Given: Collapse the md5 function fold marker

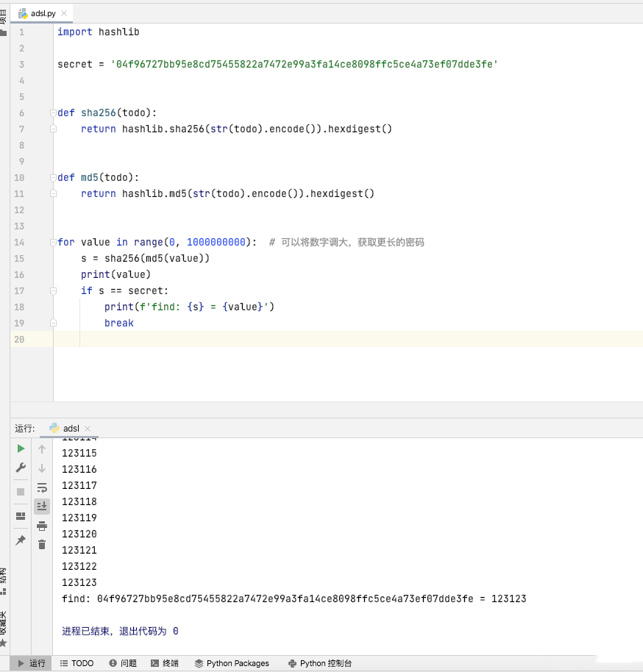Looking at the screenshot, I should [x=53, y=178].
